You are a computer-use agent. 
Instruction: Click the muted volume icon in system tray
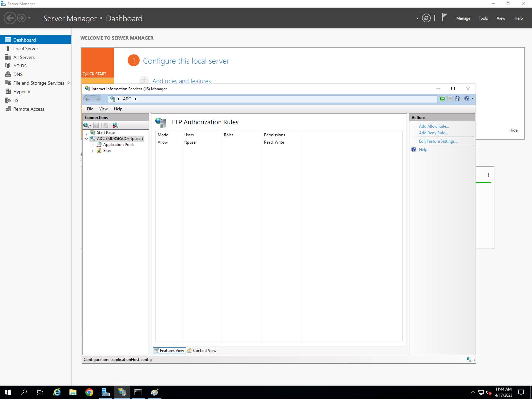(489, 392)
